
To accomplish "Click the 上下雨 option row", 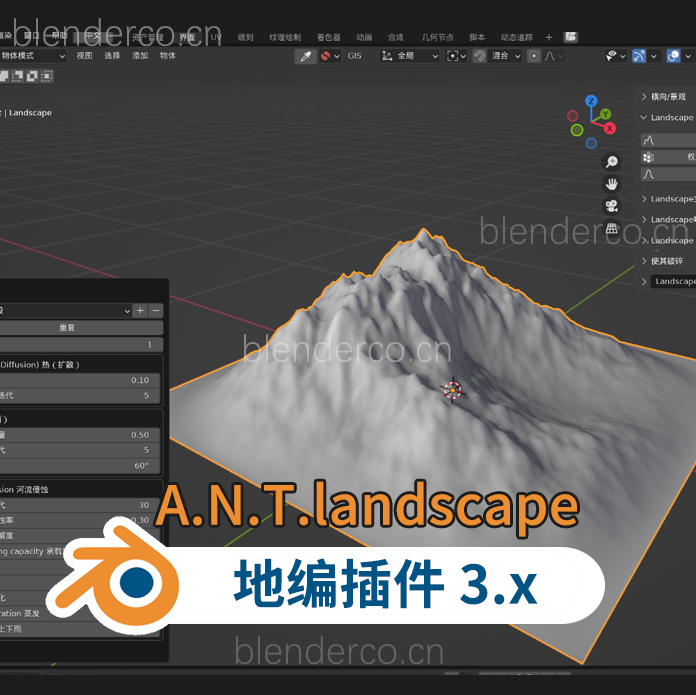I will [80, 629].
